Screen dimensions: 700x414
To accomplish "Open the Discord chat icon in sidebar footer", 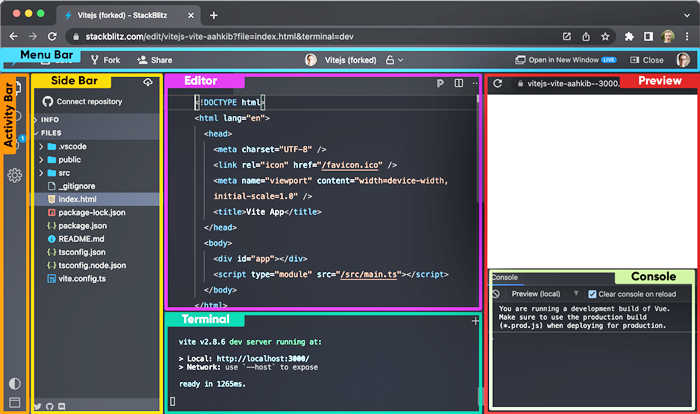I will pyautogui.click(x=62, y=406).
